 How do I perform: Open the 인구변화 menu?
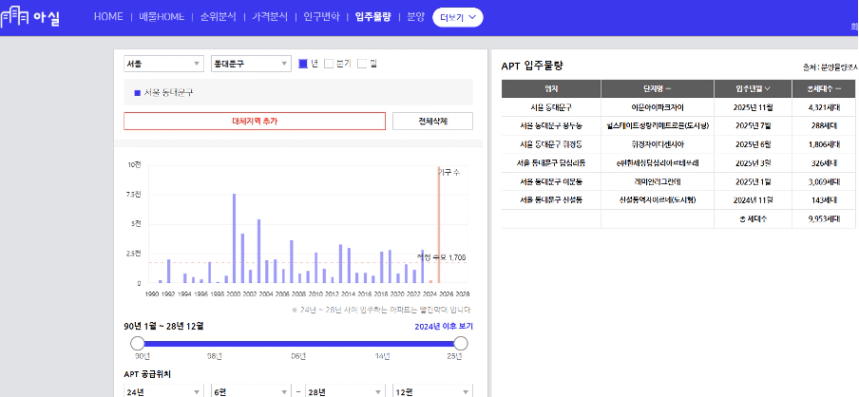click(x=322, y=17)
